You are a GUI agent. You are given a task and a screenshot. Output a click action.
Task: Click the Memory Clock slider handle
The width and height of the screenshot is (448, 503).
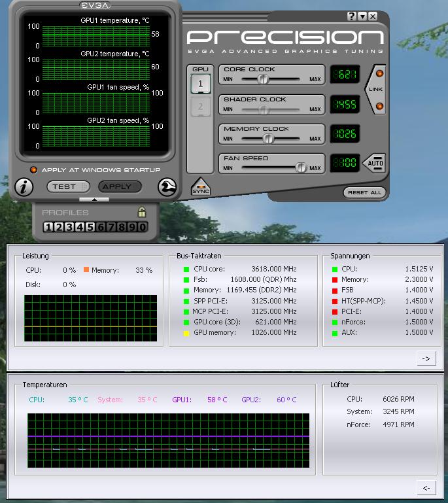[x=268, y=139]
